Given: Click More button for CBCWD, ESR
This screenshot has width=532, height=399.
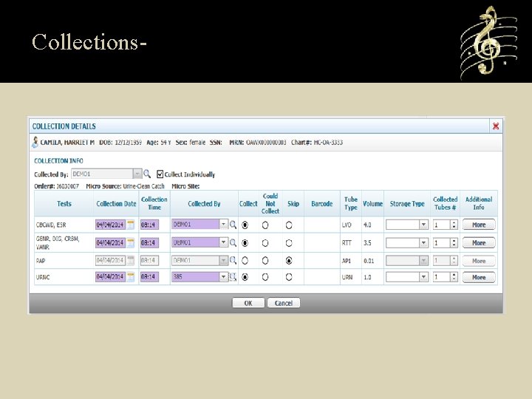Looking at the screenshot, I should pyautogui.click(x=479, y=225).
